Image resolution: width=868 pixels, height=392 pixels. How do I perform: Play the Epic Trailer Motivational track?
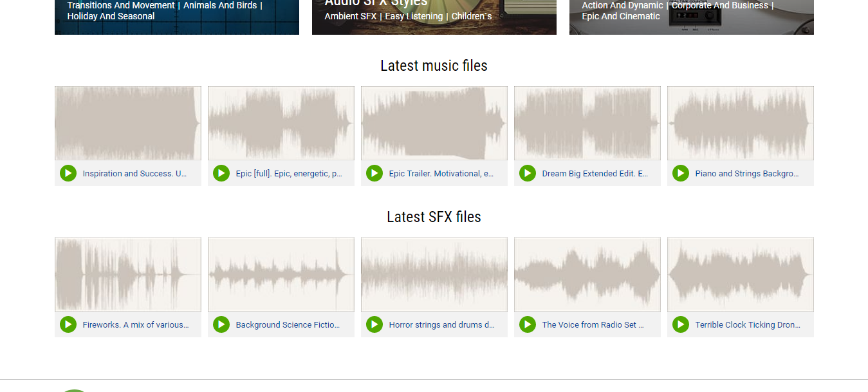tap(374, 173)
